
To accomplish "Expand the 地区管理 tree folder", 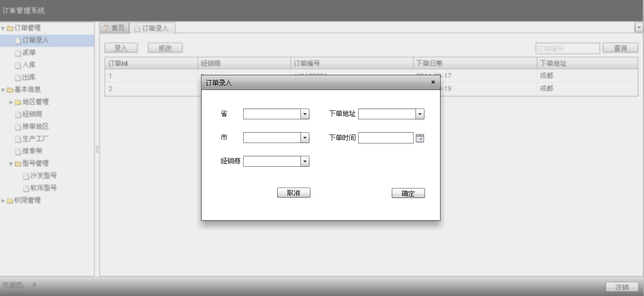I will [x=11, y=102].
